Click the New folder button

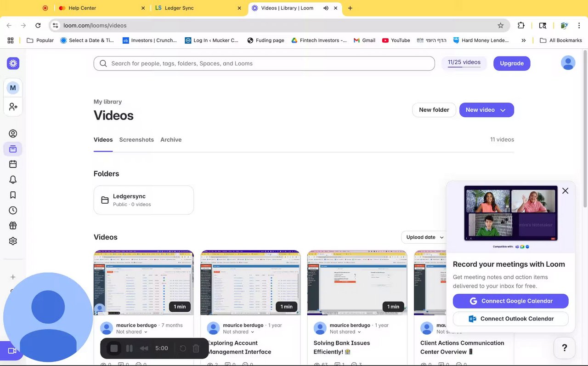click(x=434, y=110)
